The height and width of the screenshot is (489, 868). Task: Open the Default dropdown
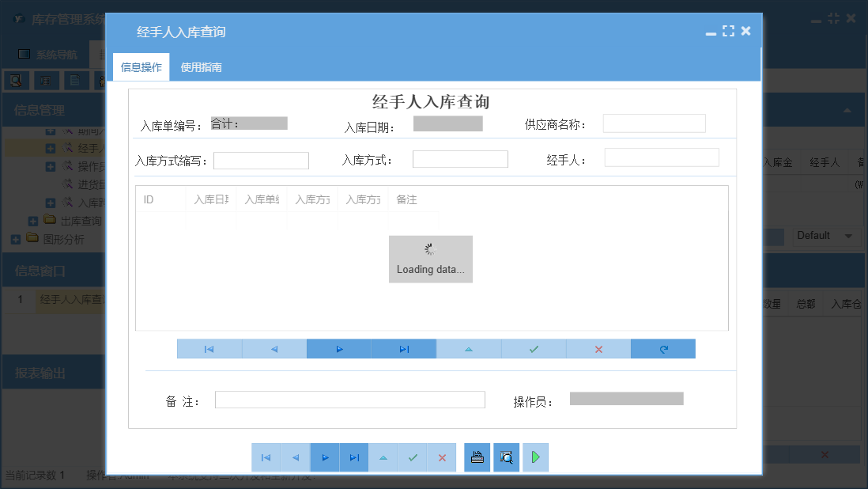coord(826,236)
